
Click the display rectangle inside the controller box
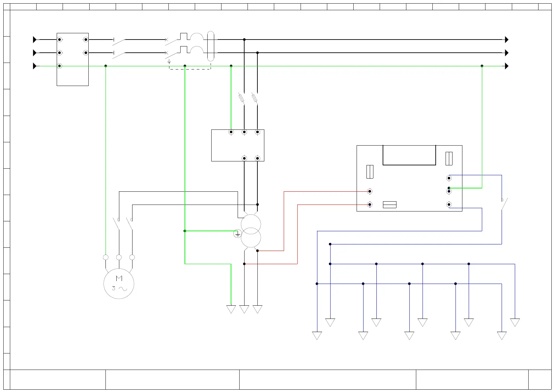coord(409,155)
